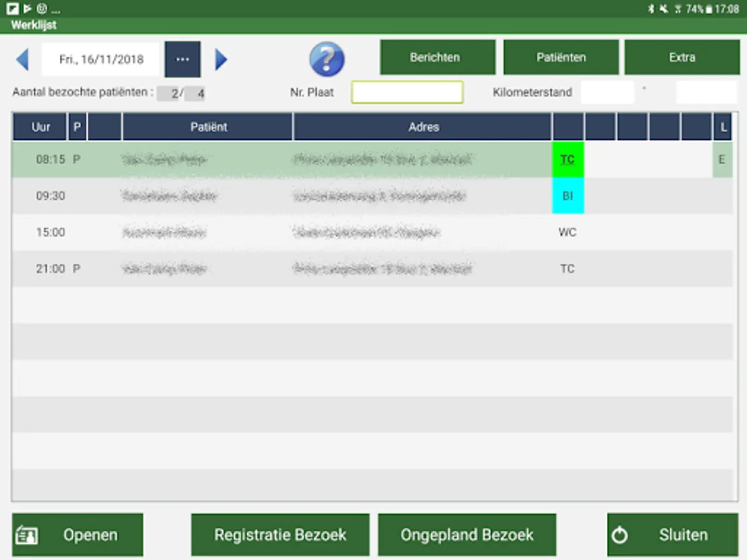
Task: Select the 21:00 appointment row
Action: [x=372, y=269]
